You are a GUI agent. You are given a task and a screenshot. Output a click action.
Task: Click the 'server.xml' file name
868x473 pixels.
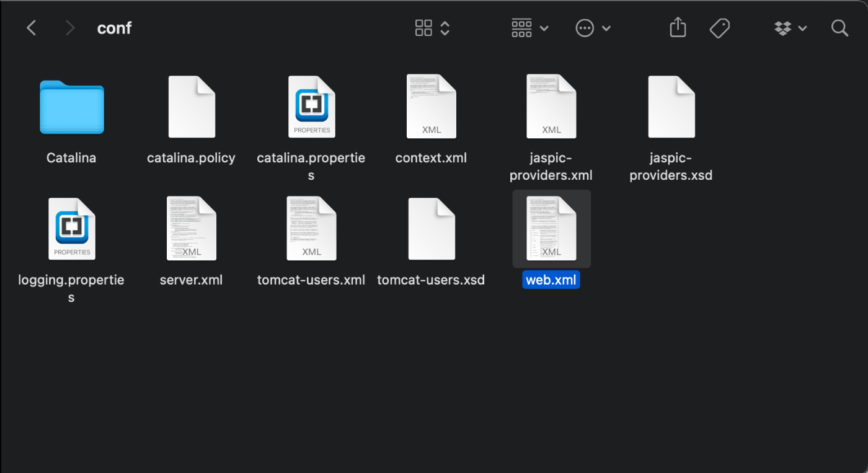tap(191, 280)
